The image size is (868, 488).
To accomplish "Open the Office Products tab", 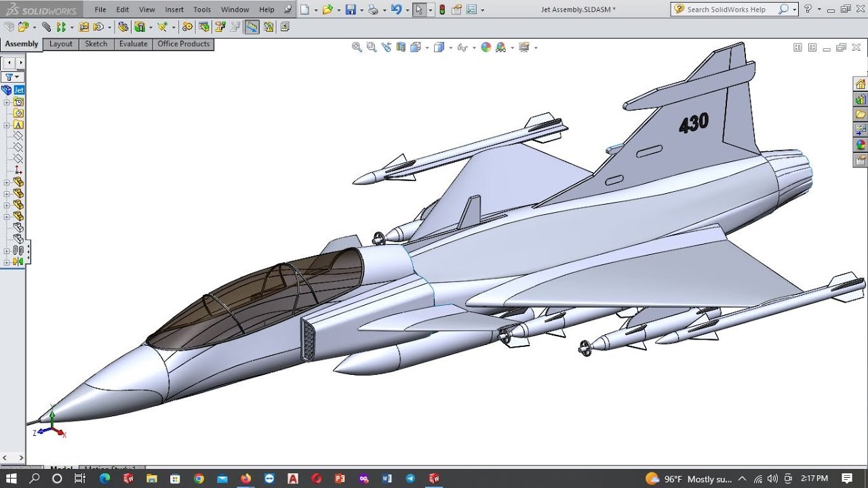I will click(184, 44).
